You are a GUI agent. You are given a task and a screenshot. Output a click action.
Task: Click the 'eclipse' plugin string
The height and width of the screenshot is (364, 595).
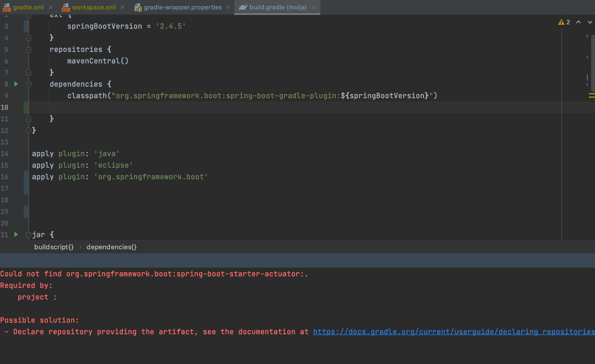point(113,165)
